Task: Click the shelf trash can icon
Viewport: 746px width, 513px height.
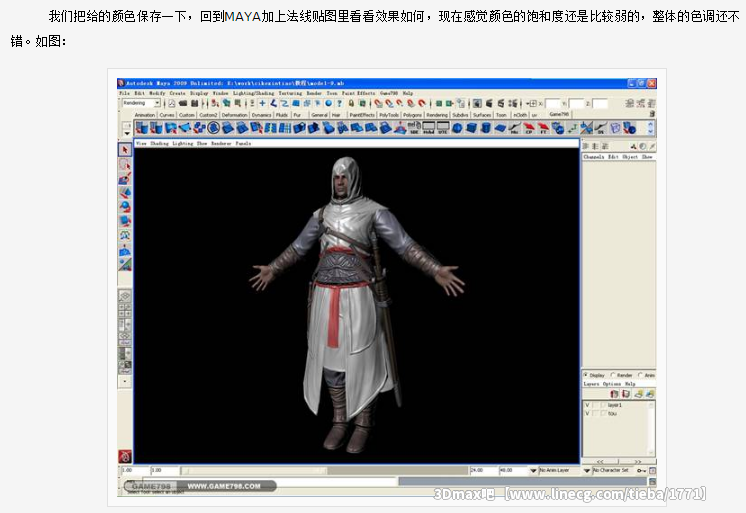Action: click(652, 114)
